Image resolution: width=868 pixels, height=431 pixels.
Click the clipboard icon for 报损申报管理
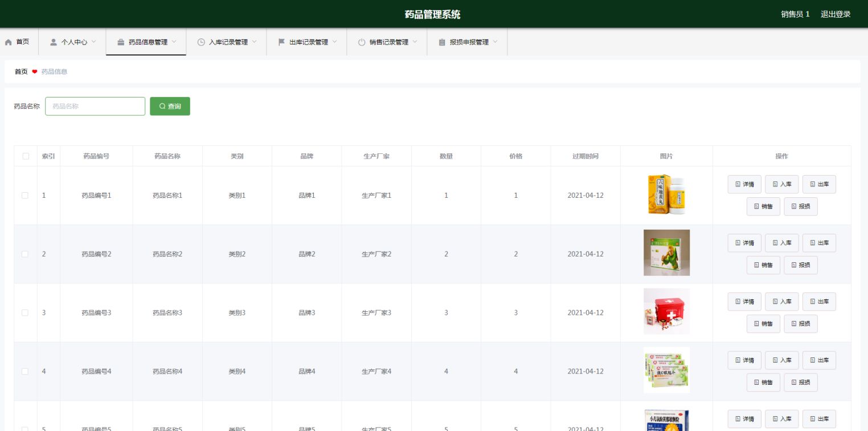[442, 42]
